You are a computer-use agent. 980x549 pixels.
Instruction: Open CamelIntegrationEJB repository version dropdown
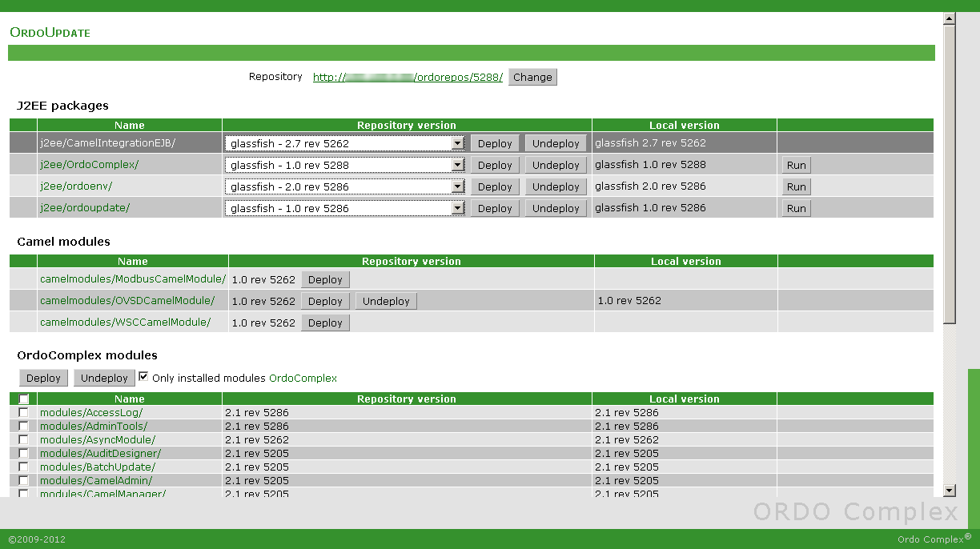point(345,143)
